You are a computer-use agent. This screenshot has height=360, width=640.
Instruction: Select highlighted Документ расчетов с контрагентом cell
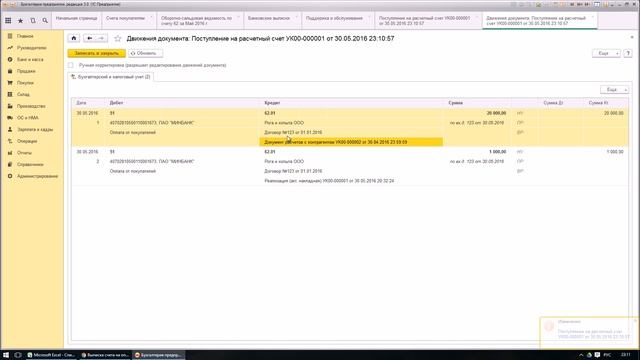point(351,142)
